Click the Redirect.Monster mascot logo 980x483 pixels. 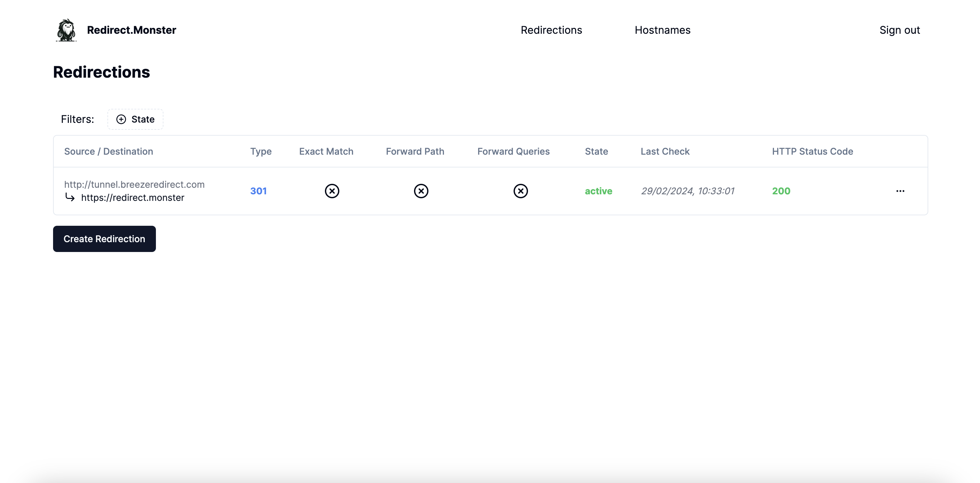[66, 30]
